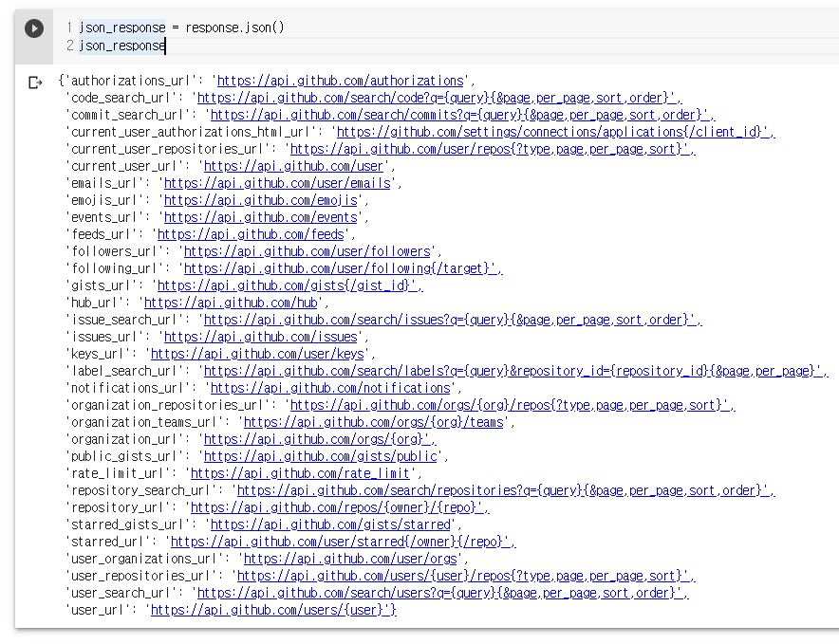Open the gists/public API link

tap(321, 457)
